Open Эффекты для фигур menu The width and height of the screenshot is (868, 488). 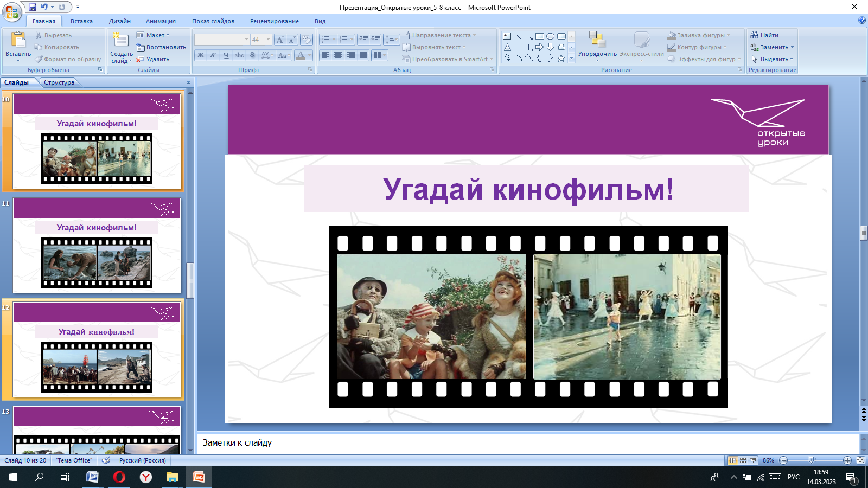point(704,59)
